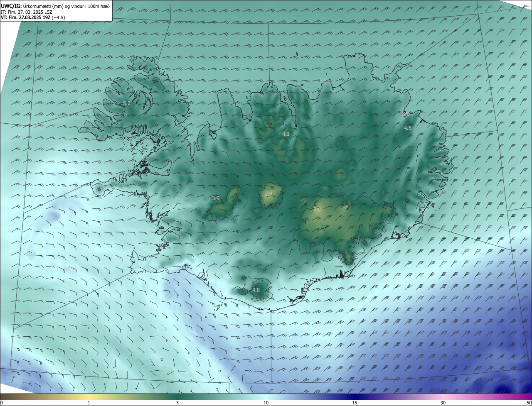Click the faint 10.6 value over the sea

(x=31, y=254)
